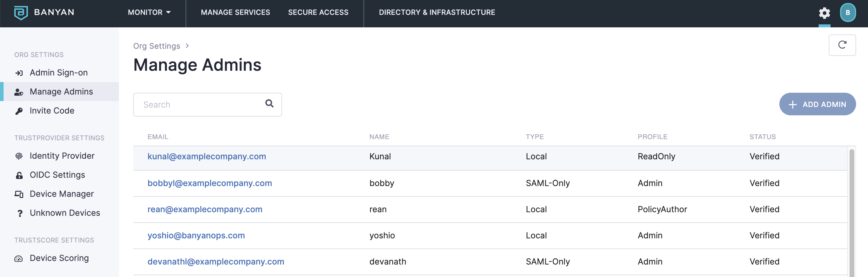The height and width of the screenshot is (277, 868).
Task: Go to Admin Sign-on settings
Action: pyautogui.click(x=59, y=73)
